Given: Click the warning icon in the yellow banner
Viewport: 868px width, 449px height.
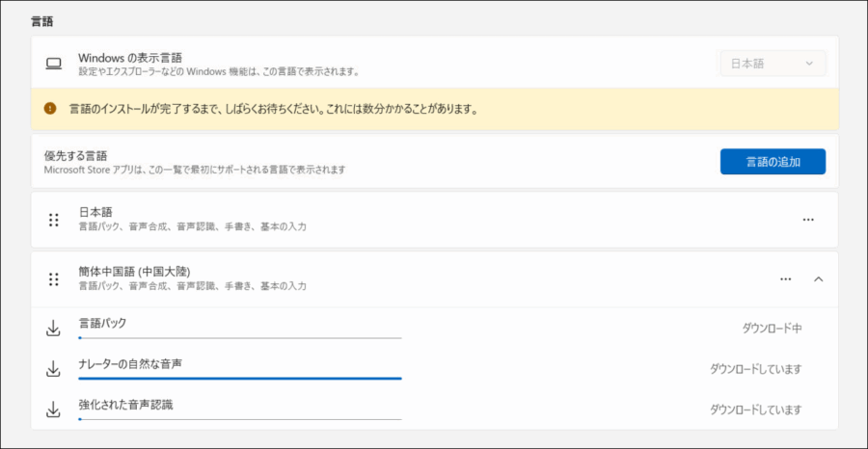Looking at the screenshot, I should pyautogui.click(x=50, y=108).
